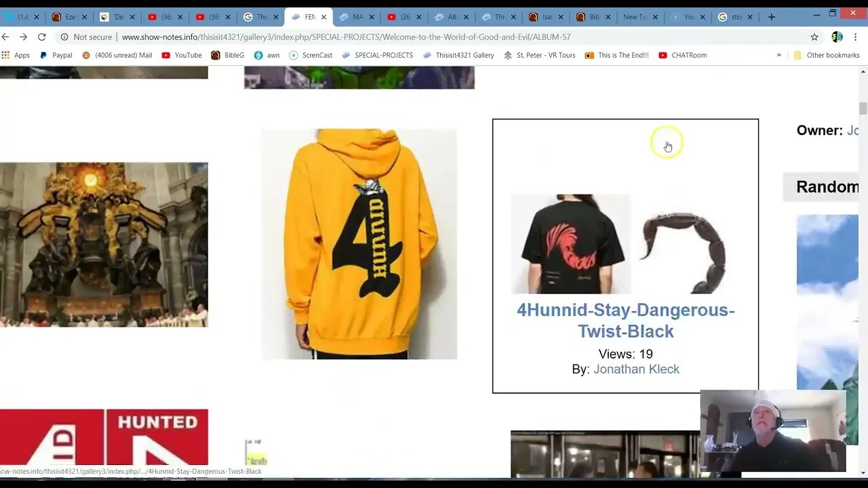Image resolution: width=868 pixels, height=488 pixels.
Task: Open the Other bookmarks folder
Action: click(x=827, y=55)
